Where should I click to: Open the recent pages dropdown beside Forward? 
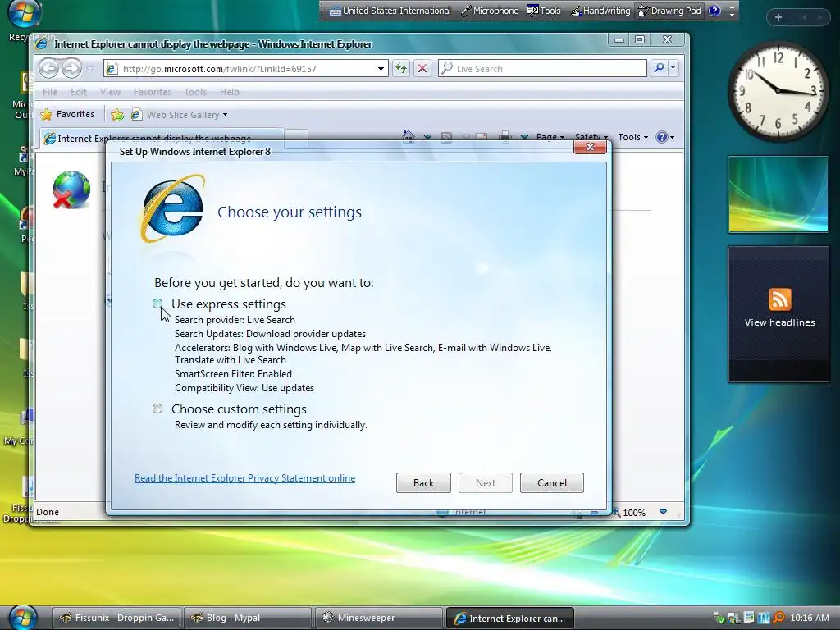[x=89, y=69]
